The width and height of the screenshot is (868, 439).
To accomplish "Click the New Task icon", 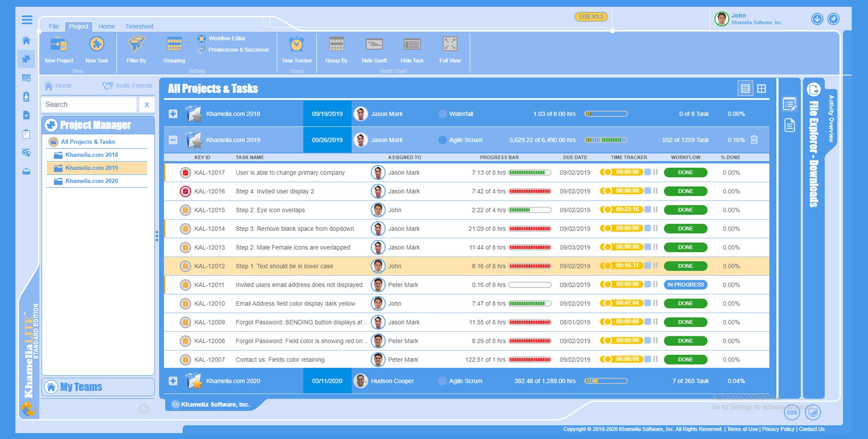I will click(x=96, y=44).
